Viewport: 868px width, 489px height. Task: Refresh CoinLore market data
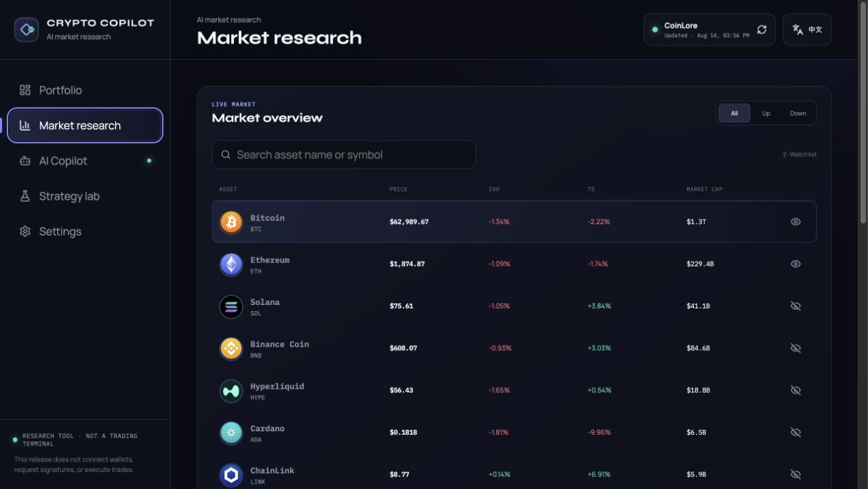[762, 30]
